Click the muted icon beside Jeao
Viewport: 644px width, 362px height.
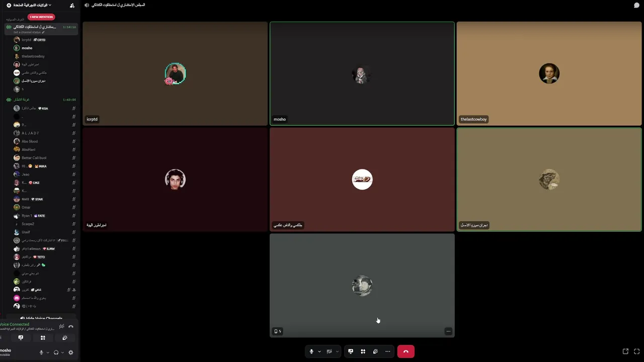point(73,174)
